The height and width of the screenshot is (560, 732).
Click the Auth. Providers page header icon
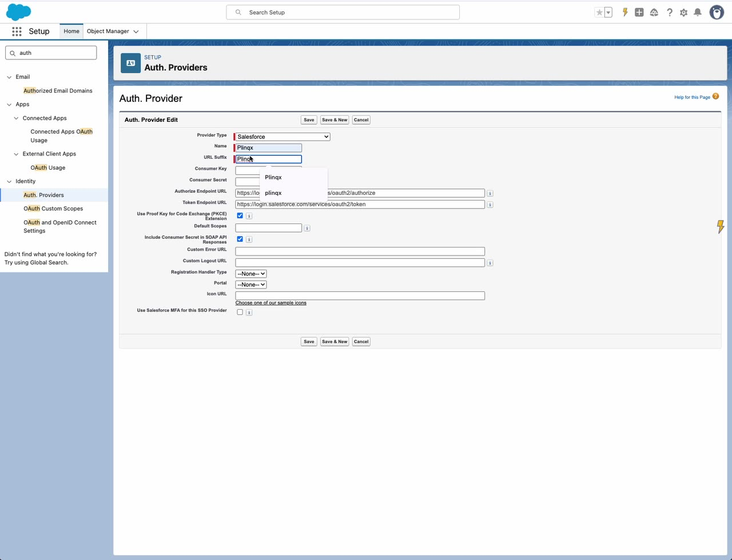(130, 63)
